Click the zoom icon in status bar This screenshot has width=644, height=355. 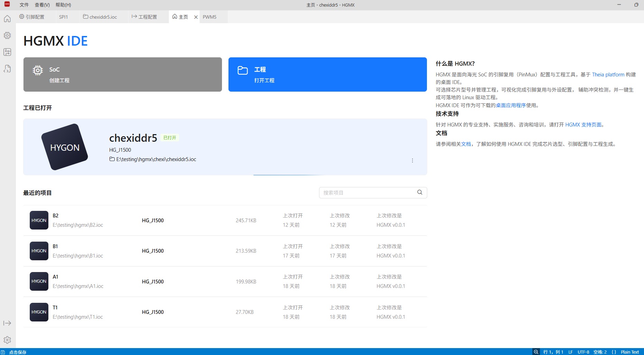pos(536,352)
